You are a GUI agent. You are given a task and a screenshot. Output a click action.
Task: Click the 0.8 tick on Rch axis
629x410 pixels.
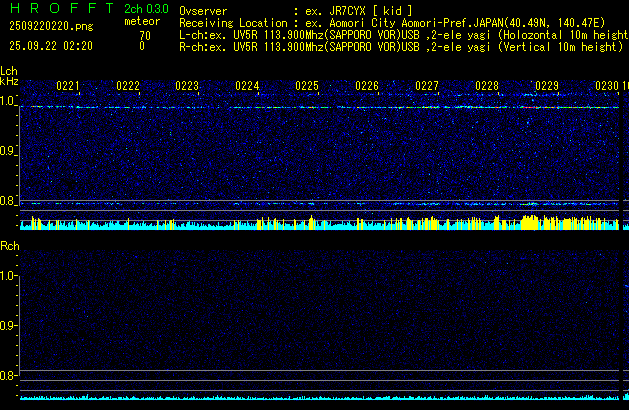pyautogui.click(x=9, y=376)
